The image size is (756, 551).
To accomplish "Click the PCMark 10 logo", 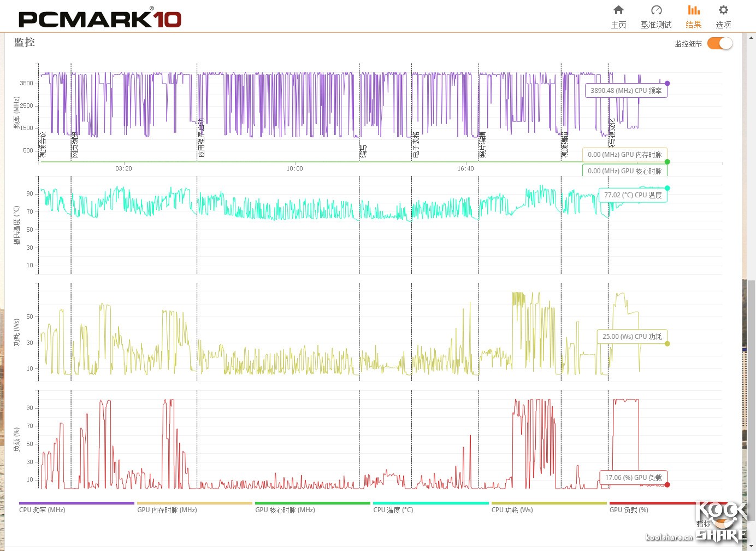I will 100,17.
